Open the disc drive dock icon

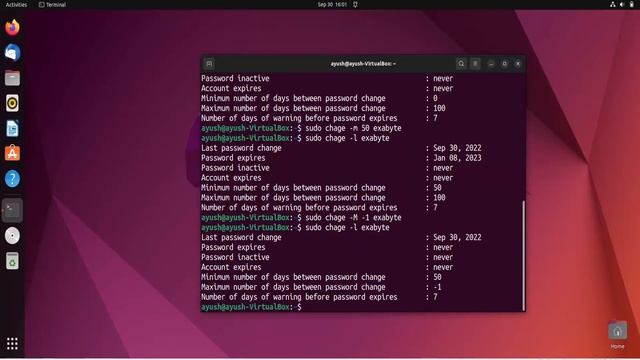point(12,236)
